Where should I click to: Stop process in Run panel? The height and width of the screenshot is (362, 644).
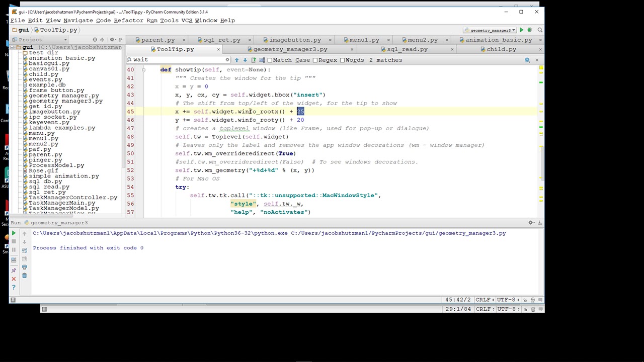coord(14,242)
